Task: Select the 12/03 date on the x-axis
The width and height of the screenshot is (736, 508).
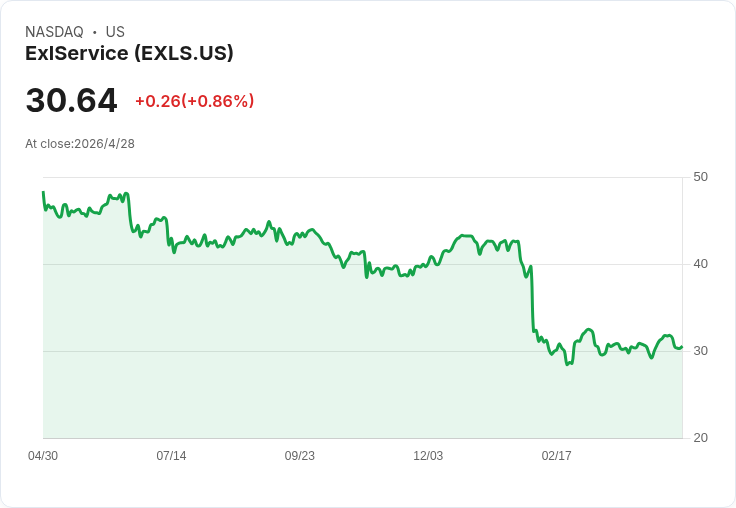Action: tap(428, 456)
